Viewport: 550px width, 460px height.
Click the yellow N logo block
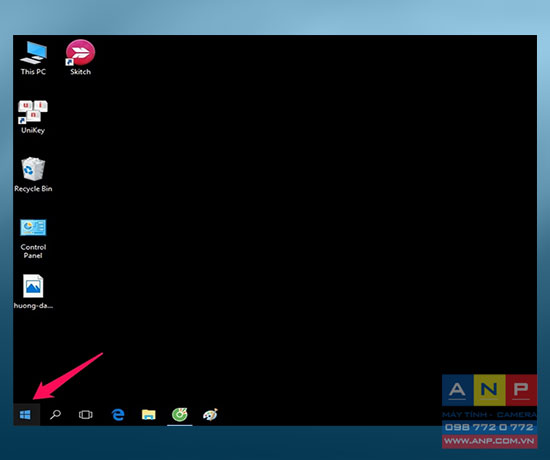click(x=489, y=390)
